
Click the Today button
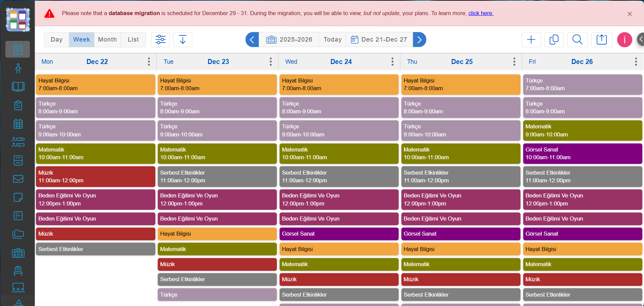[333, 40]
